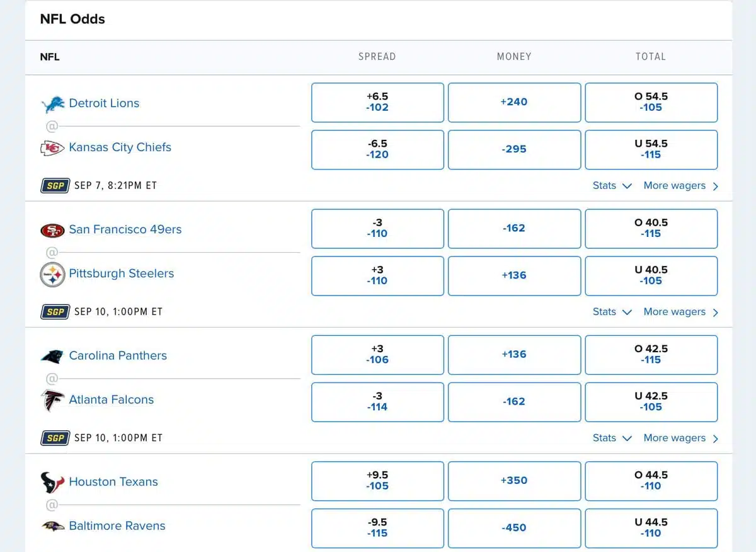This screenshot has height=552, width=756.
Task: Select Under 42.5 total bet
Action: (x=651, y=401)
